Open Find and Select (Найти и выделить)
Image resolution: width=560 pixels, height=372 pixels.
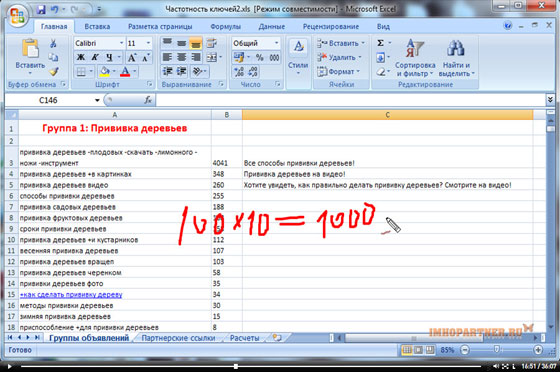click(456, 58)
